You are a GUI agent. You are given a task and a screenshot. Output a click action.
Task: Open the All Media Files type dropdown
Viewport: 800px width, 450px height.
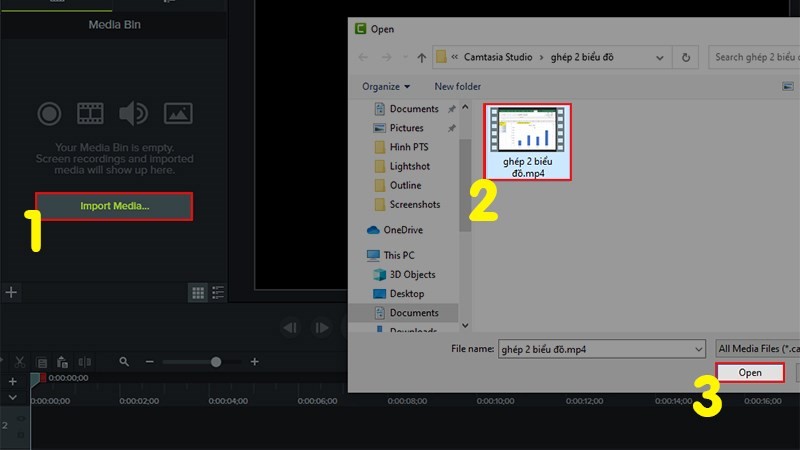point(757,348)
